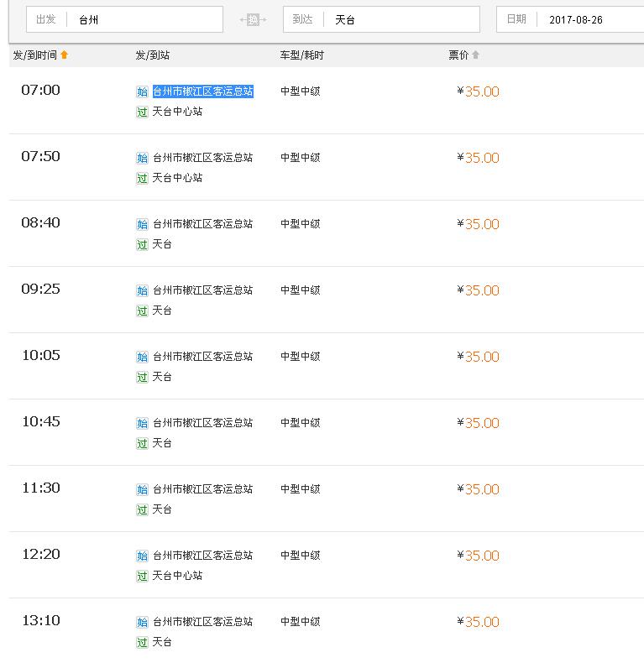Screen dimensions: 644x663
Task: Click the 票价 column header
Action: point(458,55)
